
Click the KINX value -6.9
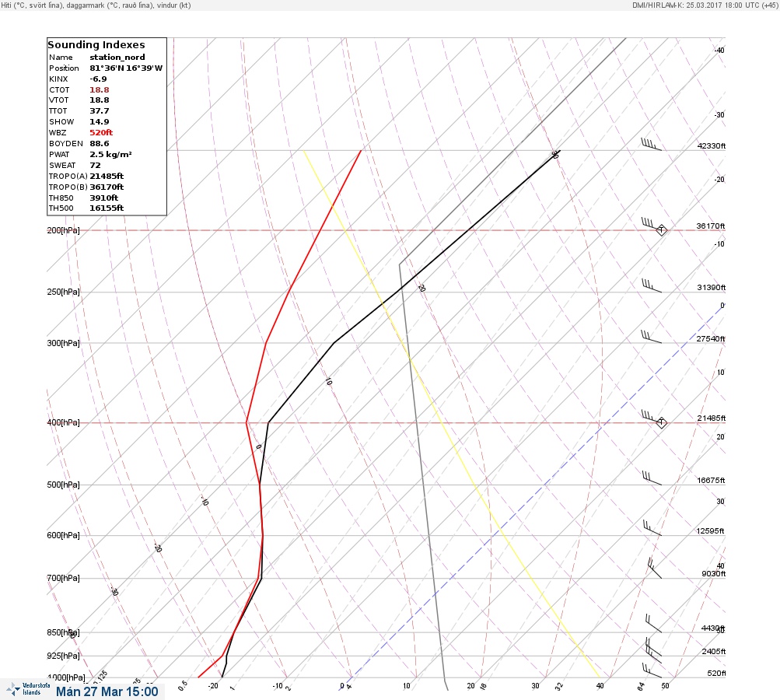pyautogui.click(x=98, y=79)
